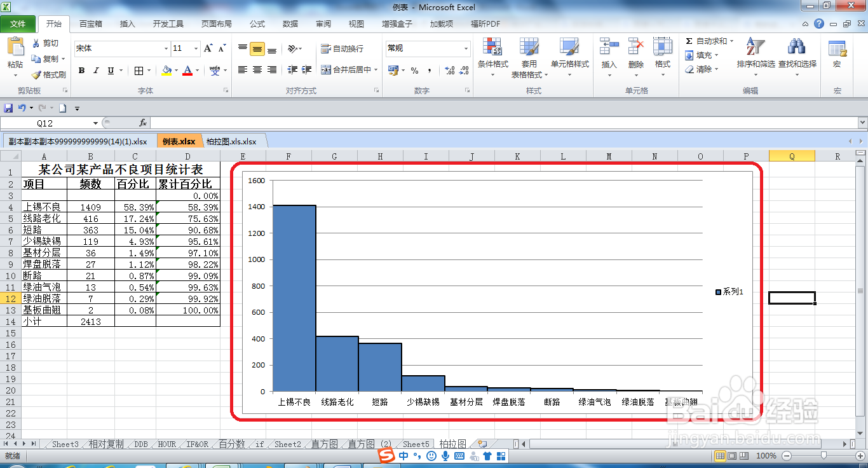Click the Paste icon

point(15,47)
